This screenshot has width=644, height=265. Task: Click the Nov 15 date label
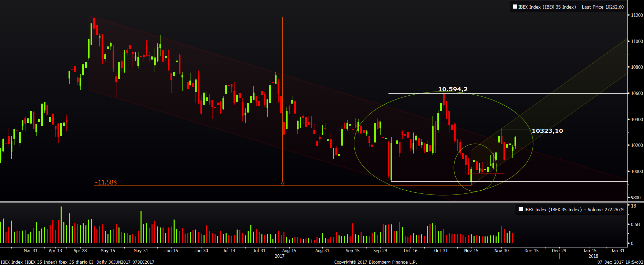pos(471,251)
